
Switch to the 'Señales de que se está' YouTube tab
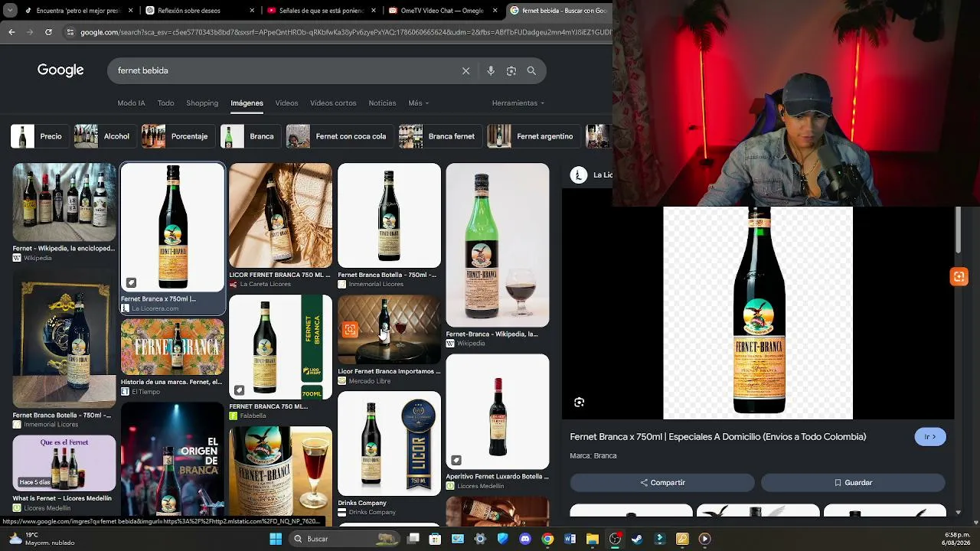click(x=321, y=11)
